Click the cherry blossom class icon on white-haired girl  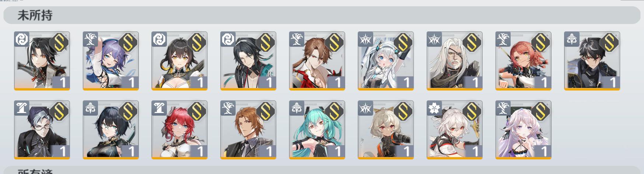tap(434, 108)
